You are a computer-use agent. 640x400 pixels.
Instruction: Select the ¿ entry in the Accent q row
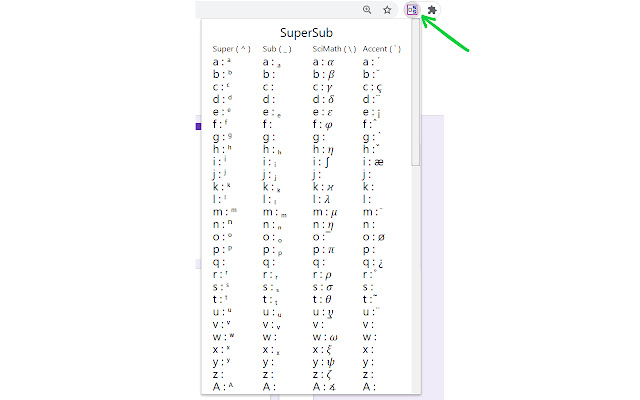[x=380, y=263]
